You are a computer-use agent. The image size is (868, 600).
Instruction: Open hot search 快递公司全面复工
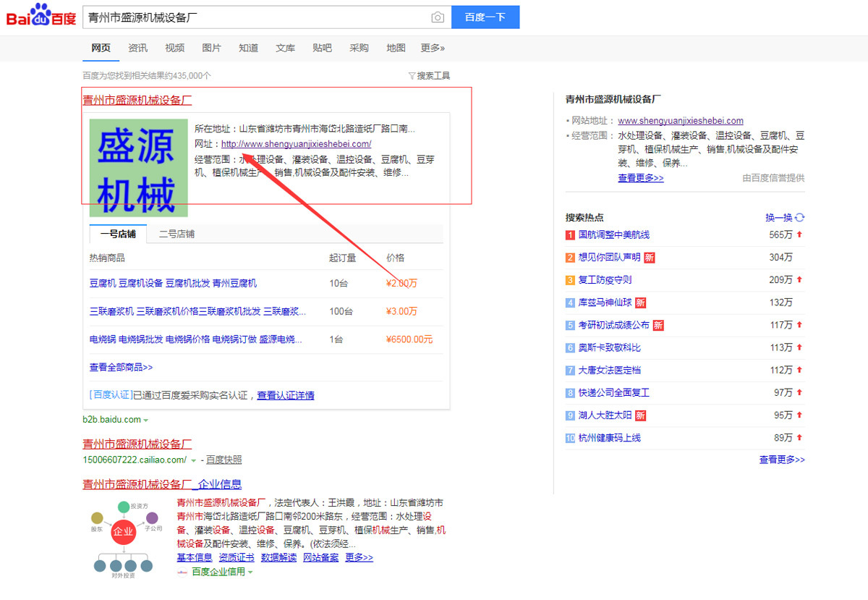614,392
